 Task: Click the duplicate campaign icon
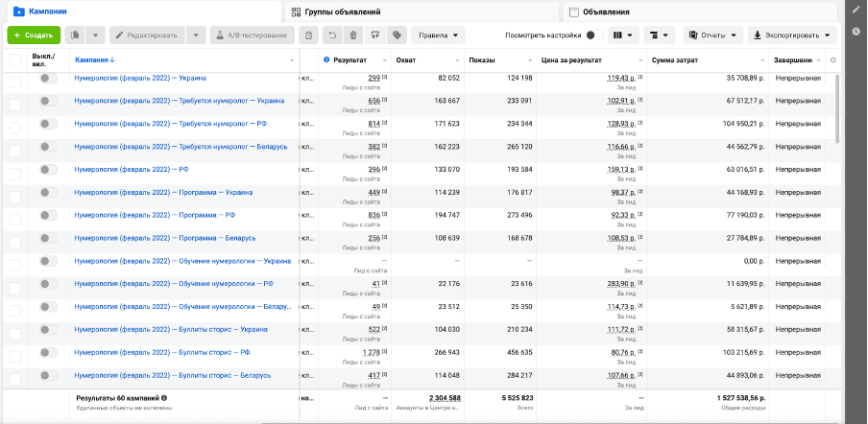(x=75, y=35)
